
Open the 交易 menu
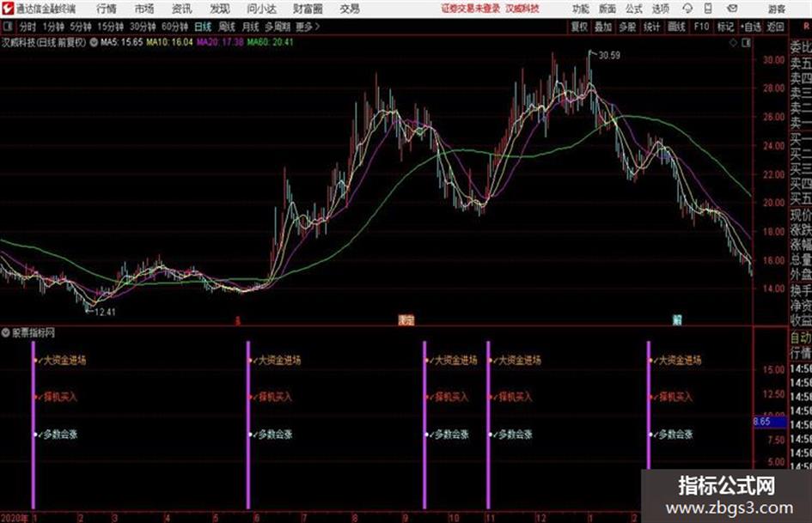click(350, 9)
